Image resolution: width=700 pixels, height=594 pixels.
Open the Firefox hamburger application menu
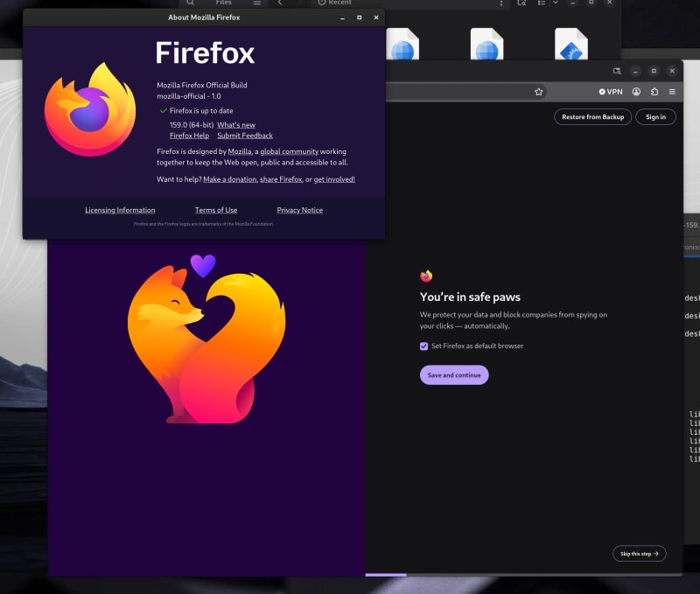pos(672,92)
